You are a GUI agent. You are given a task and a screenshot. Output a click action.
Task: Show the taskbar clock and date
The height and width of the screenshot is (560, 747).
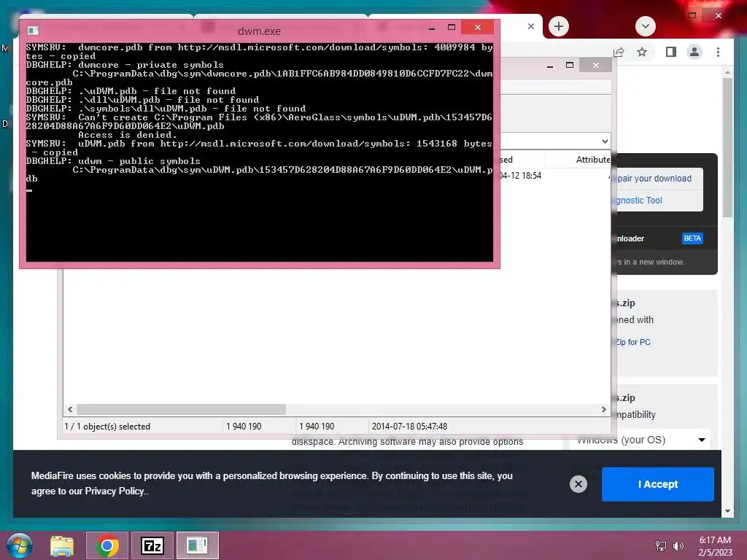(715, 546)
